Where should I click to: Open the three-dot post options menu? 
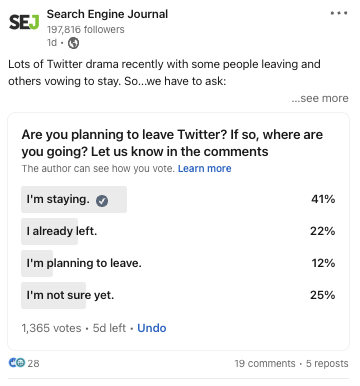pos(339,13)
